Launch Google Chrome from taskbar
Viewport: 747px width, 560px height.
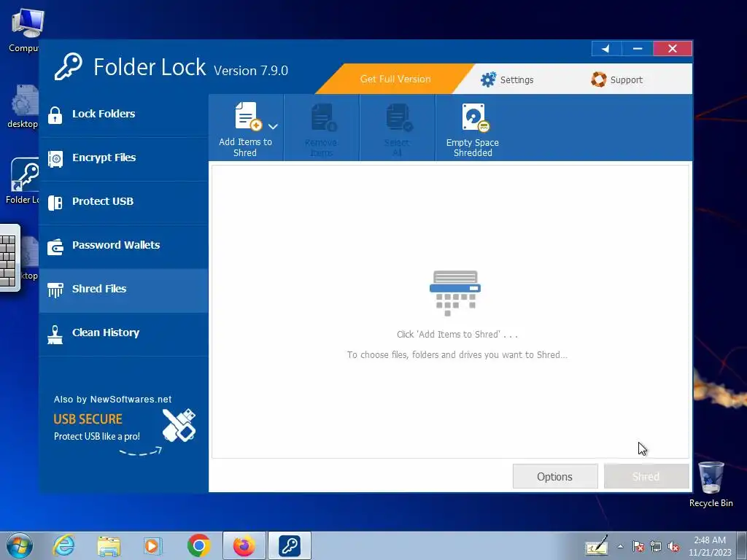198,545
